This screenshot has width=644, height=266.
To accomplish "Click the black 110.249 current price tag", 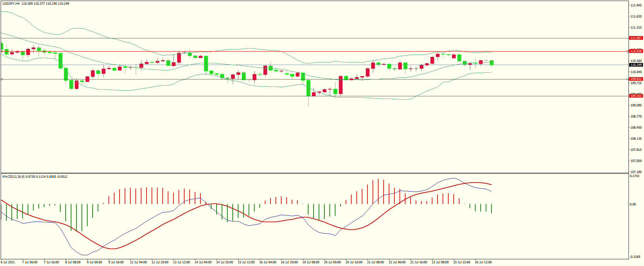I will coord(636,65).
